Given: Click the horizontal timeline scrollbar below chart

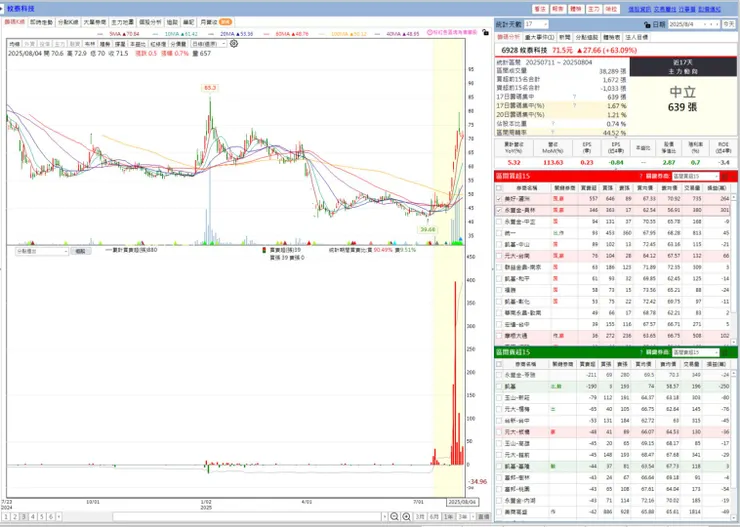Looking at the screenshot, I should 247,517.
